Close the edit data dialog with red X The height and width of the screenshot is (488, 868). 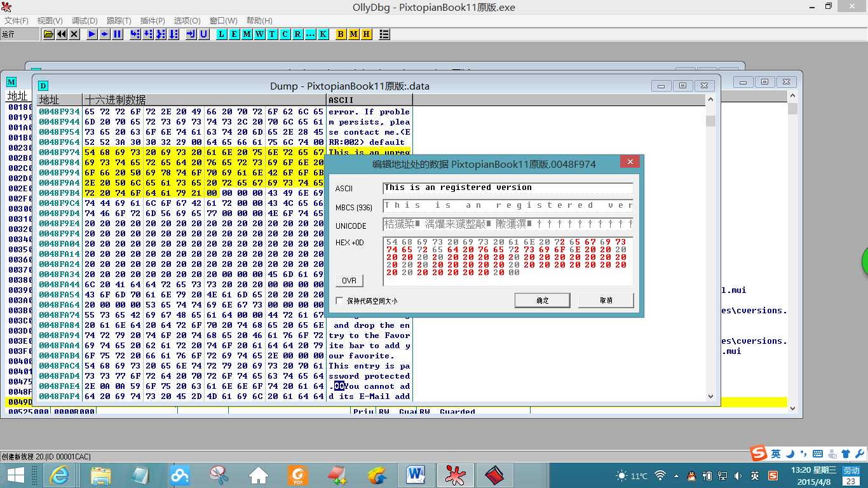click(630, 162)
